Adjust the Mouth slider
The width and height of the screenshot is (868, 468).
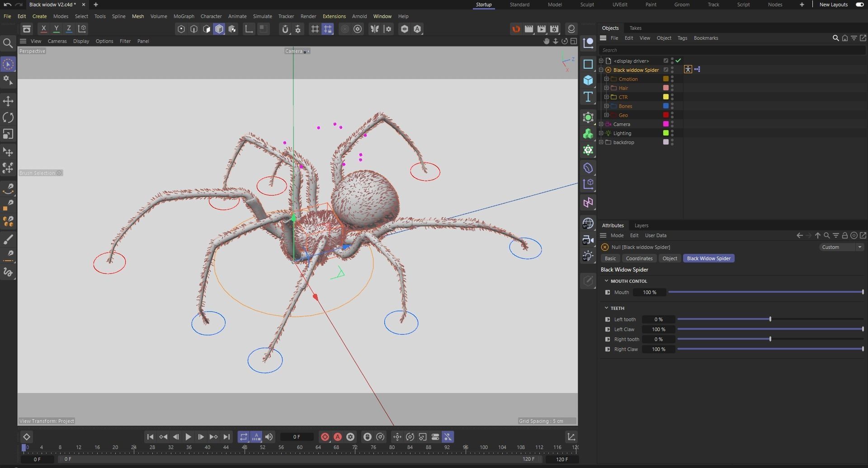coord(765,292)
